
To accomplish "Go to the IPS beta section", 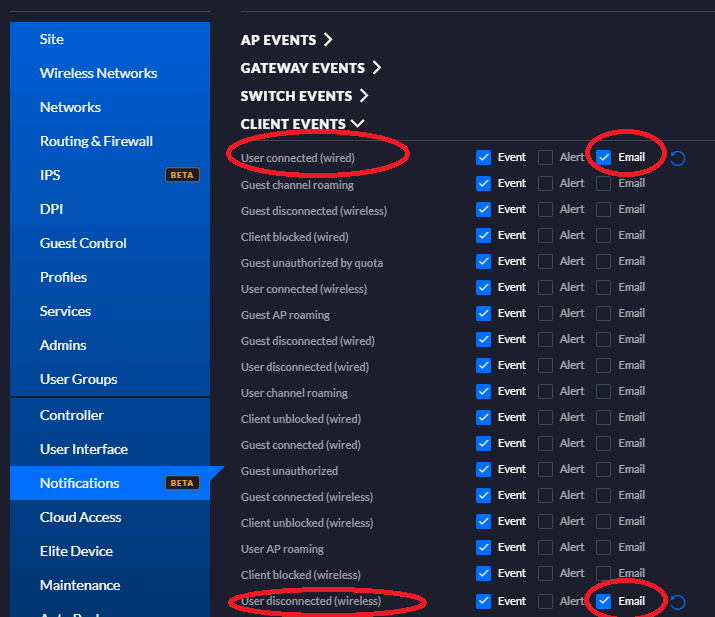I will [50, 175].
